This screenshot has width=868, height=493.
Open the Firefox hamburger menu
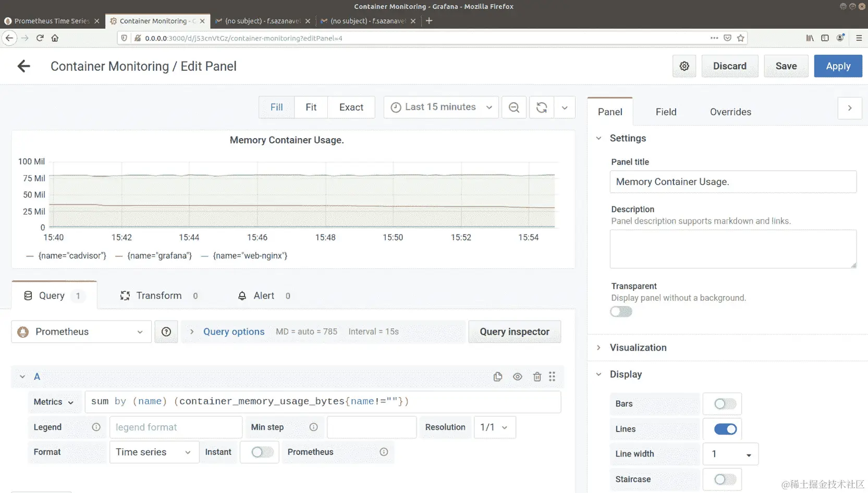point(859,38)
